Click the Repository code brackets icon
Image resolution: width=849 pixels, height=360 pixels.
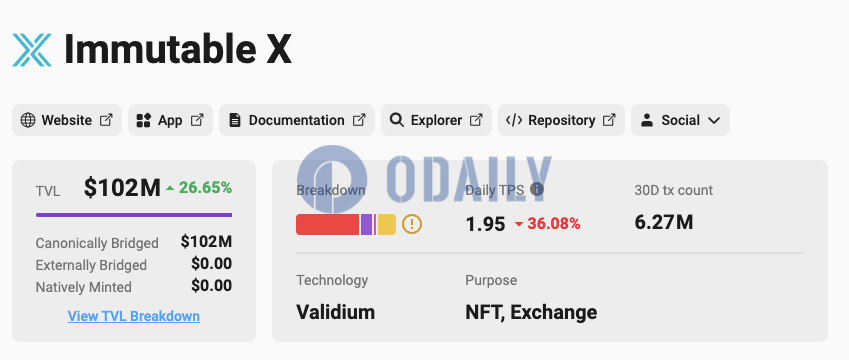pos(514,120)
